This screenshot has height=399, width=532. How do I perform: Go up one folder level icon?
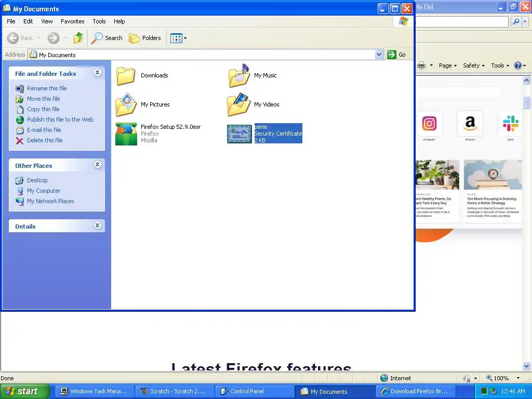tap(78, 38)
